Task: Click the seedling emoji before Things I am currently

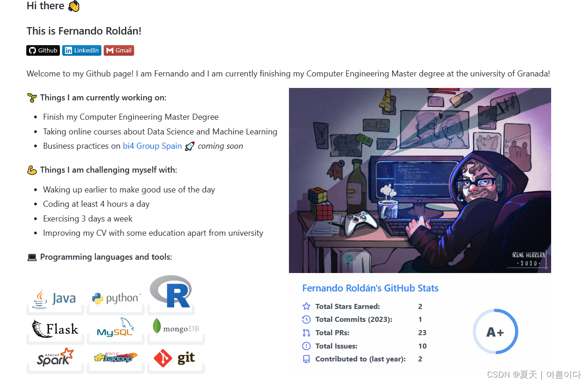Action: tap(32, 98)
